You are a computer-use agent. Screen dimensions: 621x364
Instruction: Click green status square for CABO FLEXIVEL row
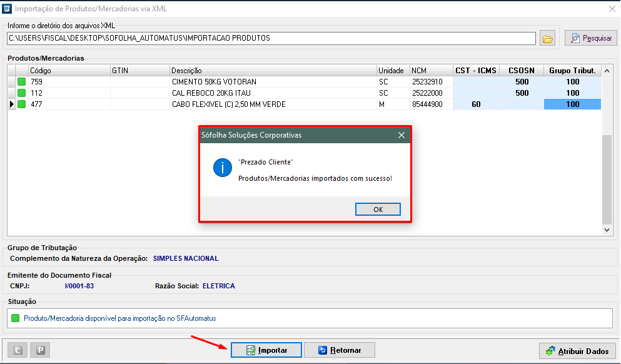(22, 104)
